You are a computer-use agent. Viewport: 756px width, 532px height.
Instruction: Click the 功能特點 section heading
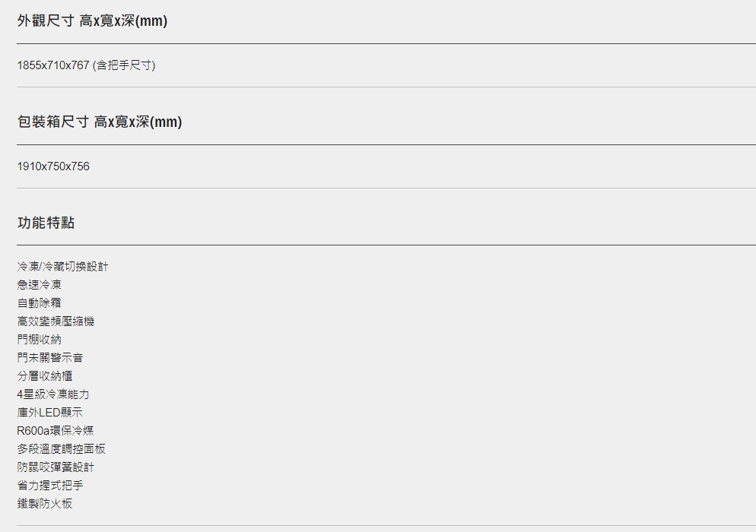coord(46,223)
